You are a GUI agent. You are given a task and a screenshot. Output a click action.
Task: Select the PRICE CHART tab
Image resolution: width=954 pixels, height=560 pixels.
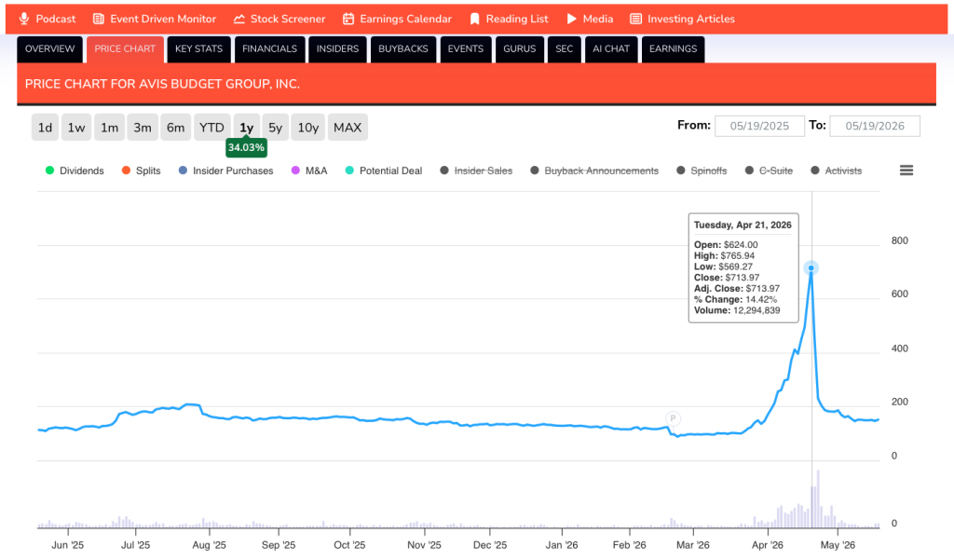pos(125,48)
